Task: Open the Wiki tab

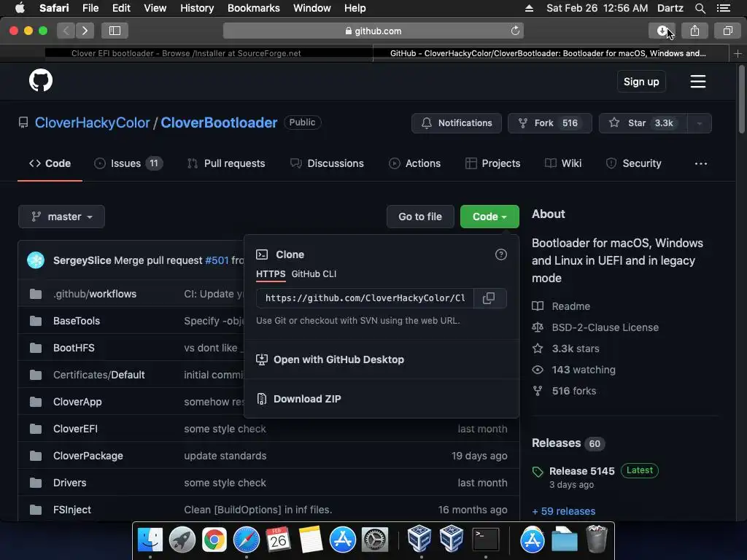Action: [563, 163]
